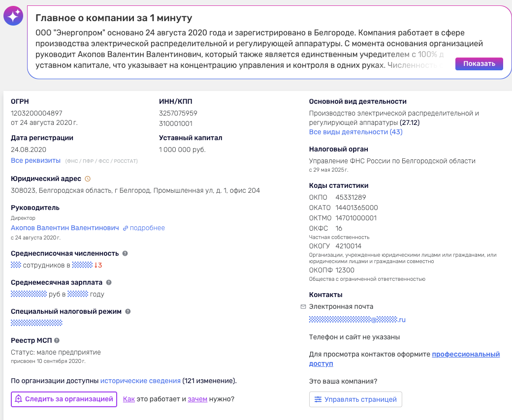Click the "зачем" link
512x420 pixels.
pos(197,399)
